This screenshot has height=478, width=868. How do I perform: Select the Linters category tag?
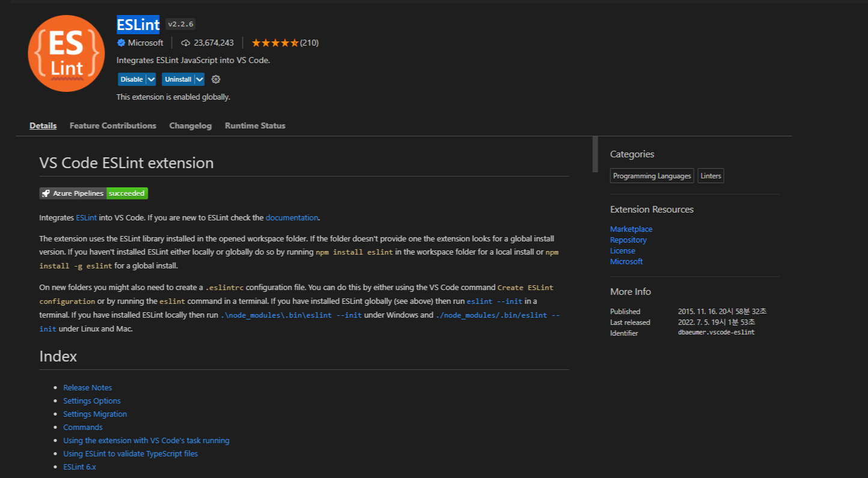click(711, 176)
